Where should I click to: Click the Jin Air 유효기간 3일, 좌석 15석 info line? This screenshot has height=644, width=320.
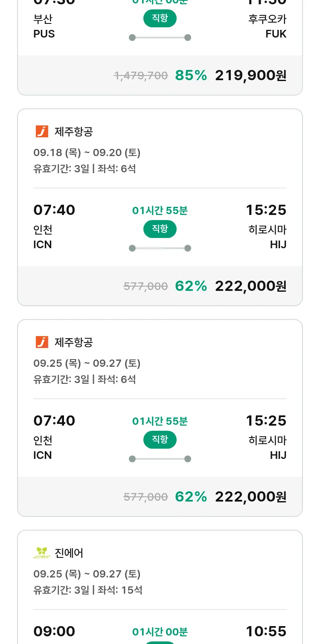pos(88,590)
